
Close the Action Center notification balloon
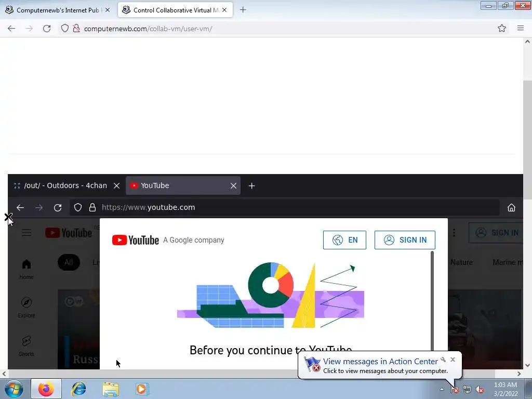click(453, 360)
